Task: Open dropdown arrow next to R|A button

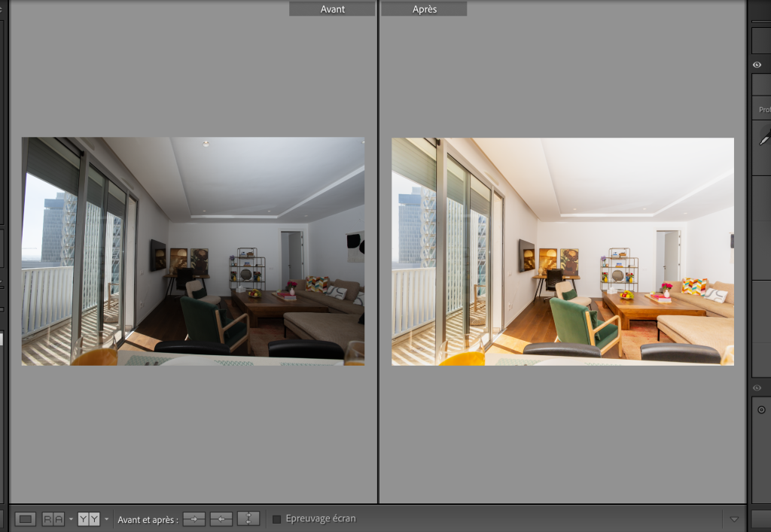Action: pyautogui.click(x=71, y=519)
